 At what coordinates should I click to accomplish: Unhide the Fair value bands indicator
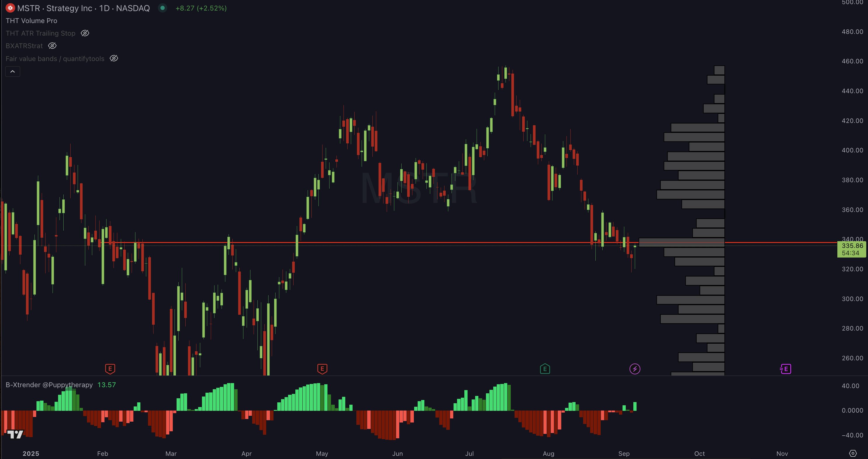(114, 58)
